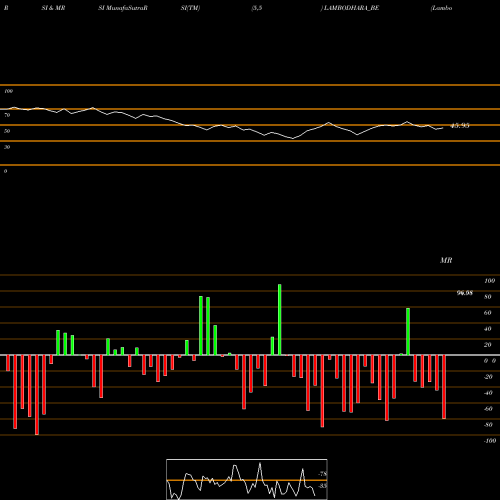Click the '-40' label on MR axis
The width and height of the screenshot is (500, 500).
tap(488, 393)
